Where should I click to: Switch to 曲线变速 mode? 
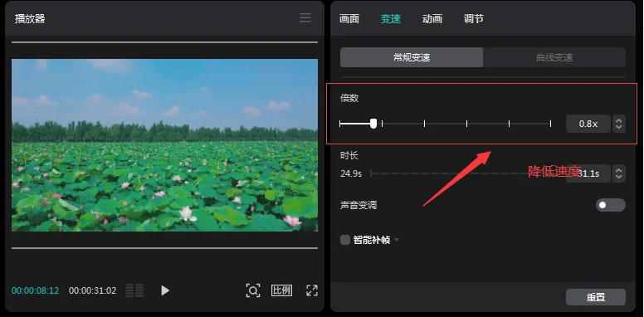pyautogui.click(x=554, y=57)
